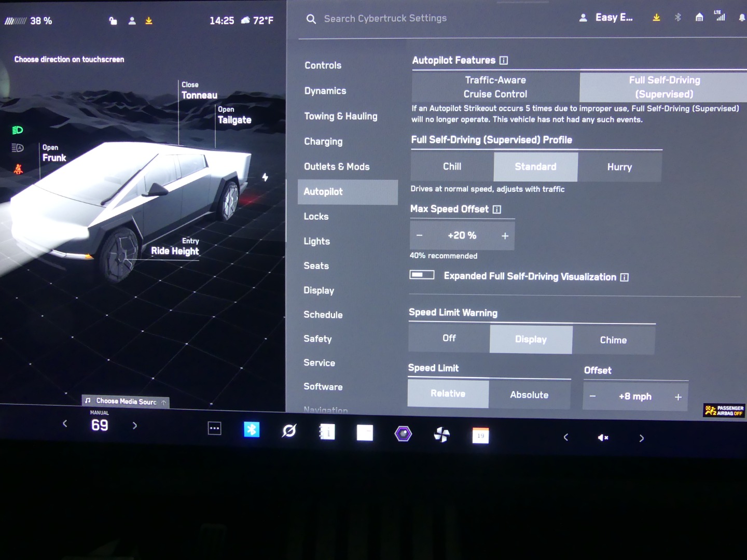Screen dimensions: 747x560
Task: Open the Bluetooth app in the dock
Action: coord(252,429)
